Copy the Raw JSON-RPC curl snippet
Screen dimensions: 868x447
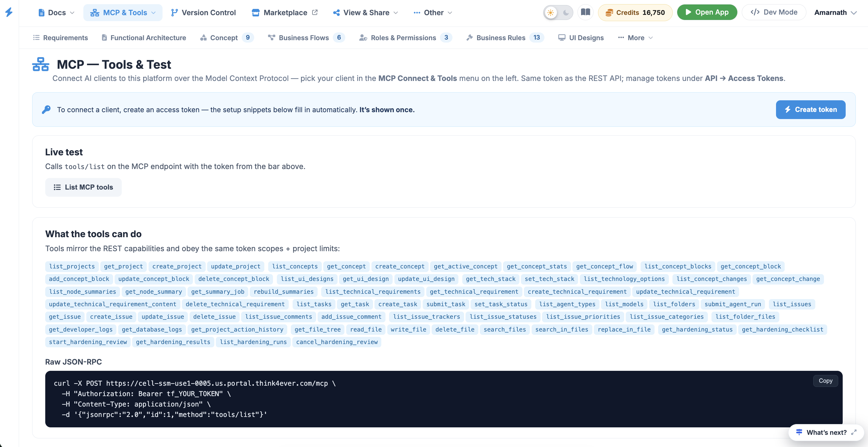coord(825,381)
